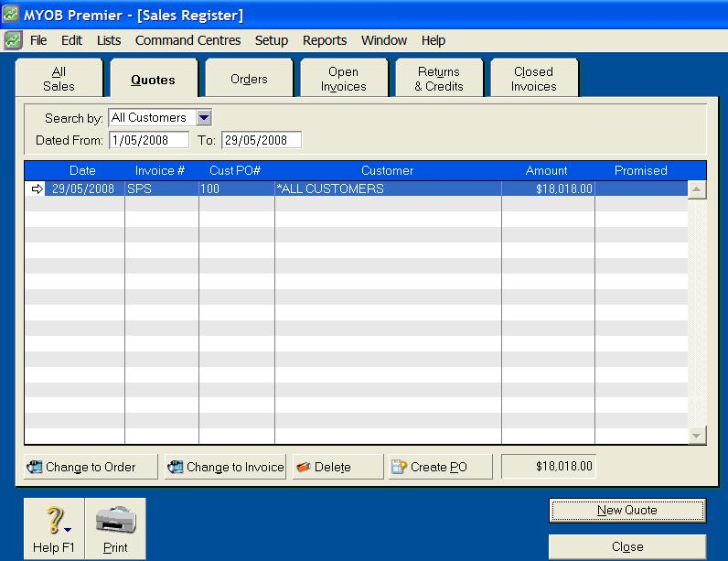Click the Promised column header
Viewport: 728px width, 561px height.
[x=641, y=170]
